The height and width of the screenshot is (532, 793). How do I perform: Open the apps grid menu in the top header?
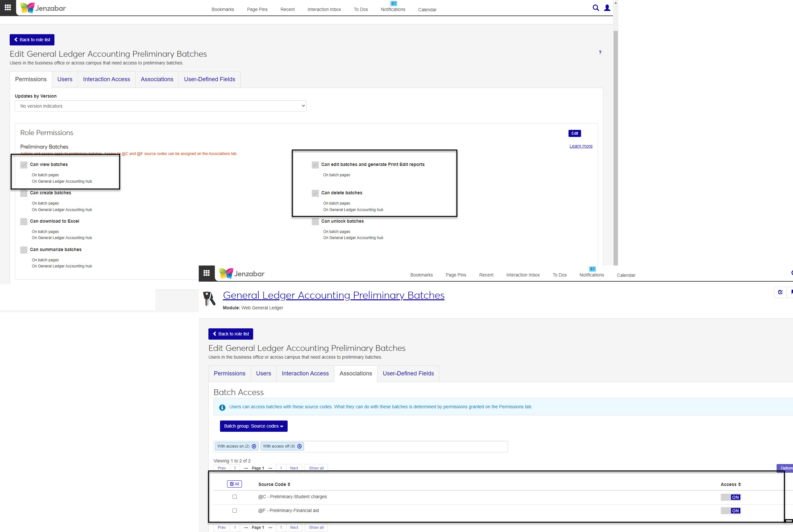point(8,7)
